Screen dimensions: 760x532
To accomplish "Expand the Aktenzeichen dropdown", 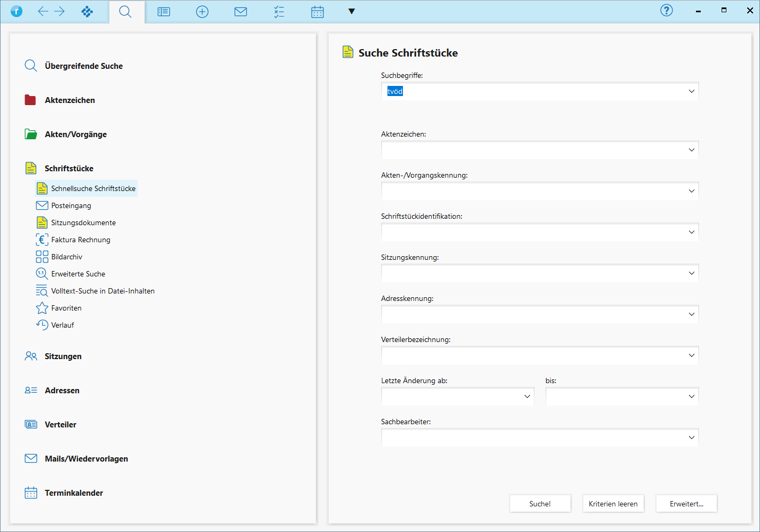I will 691,150.
